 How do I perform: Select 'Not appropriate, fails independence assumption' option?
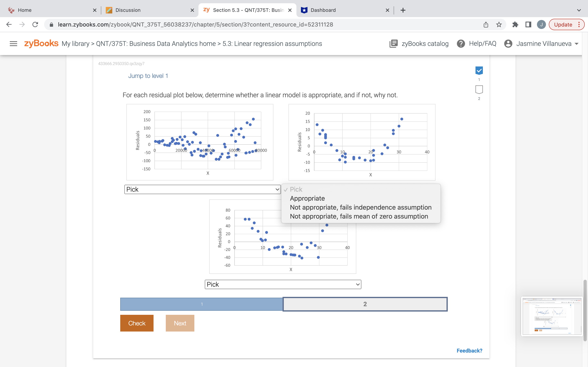click(361, 207)
